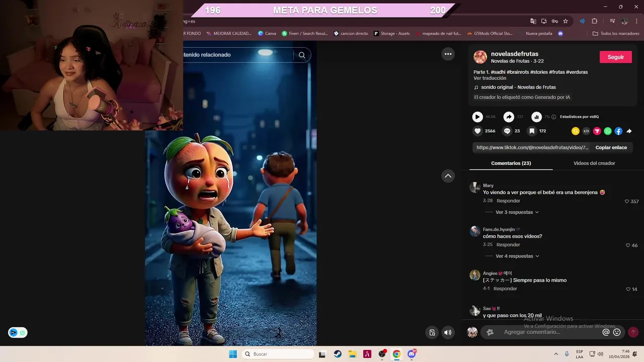
Task: Open Chrome profile avatar
Action: coord(624,21)
